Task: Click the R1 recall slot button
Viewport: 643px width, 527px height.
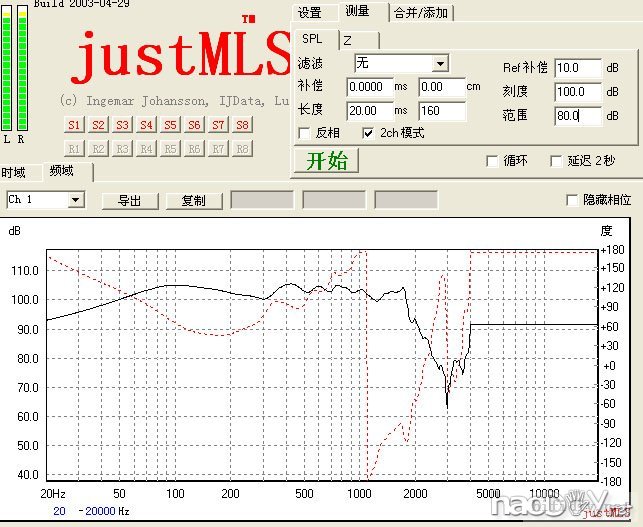Action: [x=74, y=148]
